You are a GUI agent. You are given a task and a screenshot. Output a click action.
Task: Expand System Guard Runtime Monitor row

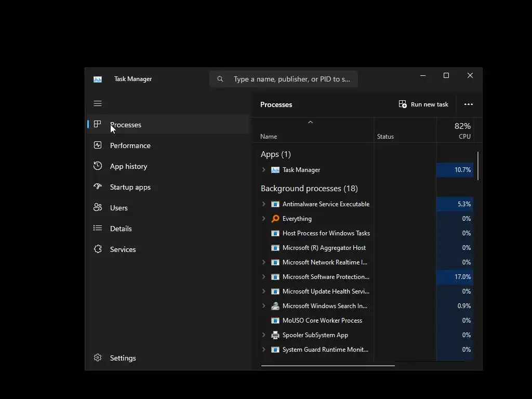tap(263, 350)
